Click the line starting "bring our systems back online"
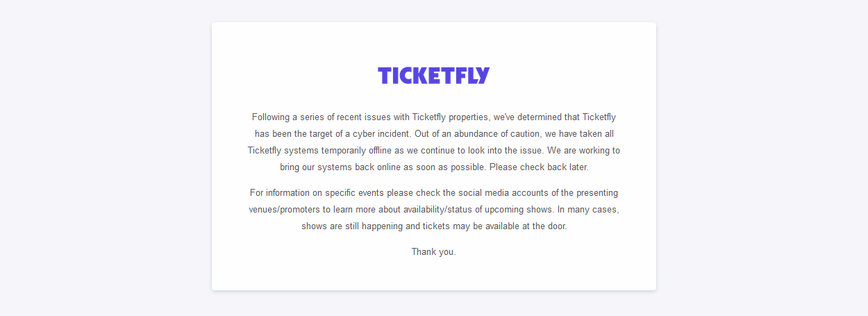The width and height of the screenshot is (868, 316). [x=434, y=167]
